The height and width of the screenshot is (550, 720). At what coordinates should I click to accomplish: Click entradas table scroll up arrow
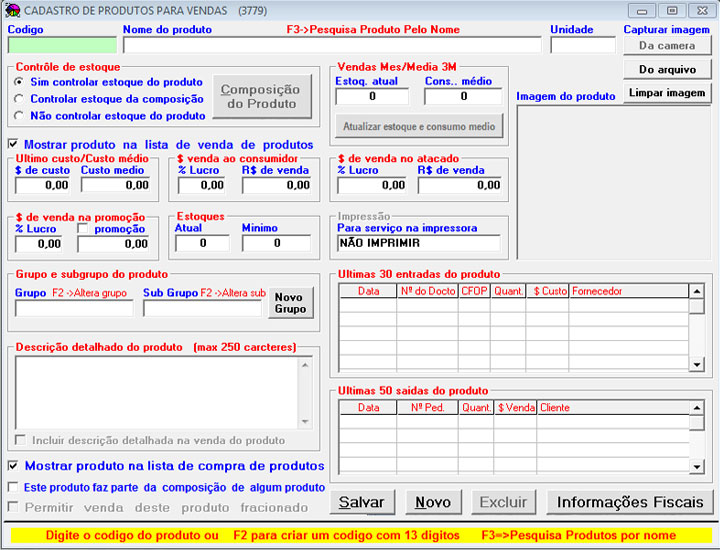(697, 291)
